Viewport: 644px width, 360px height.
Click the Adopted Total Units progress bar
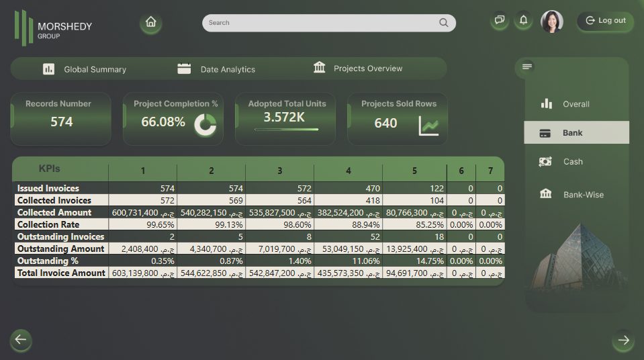point(286,130)
